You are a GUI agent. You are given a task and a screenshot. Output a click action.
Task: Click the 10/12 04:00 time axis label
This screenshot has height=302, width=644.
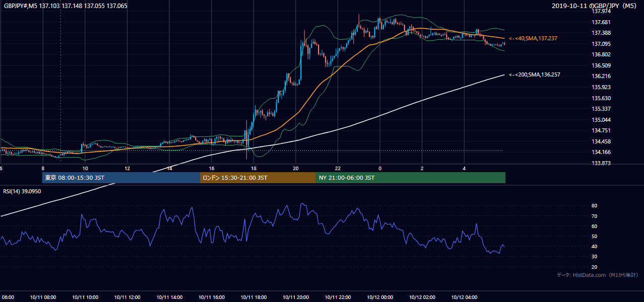pyautogui.click(x=465, y=297)
